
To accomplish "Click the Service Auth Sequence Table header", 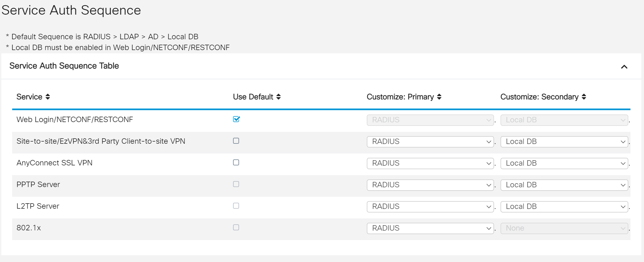I will 64,66.
